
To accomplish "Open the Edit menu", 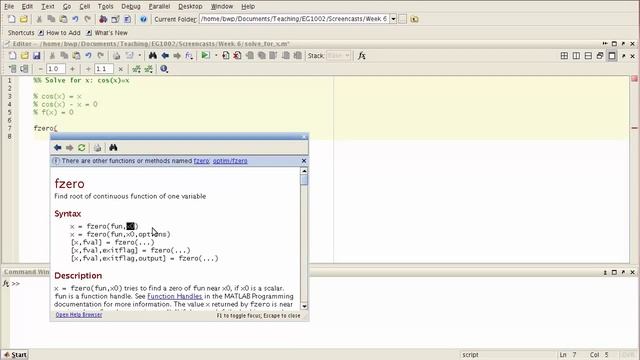I will coord(27,7).
